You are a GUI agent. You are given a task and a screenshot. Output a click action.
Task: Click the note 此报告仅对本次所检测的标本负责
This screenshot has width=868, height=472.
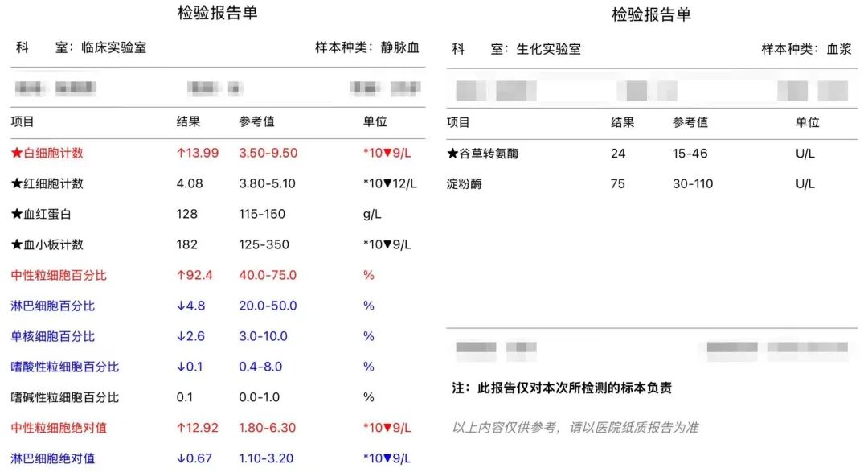click(x=575, y=388)
